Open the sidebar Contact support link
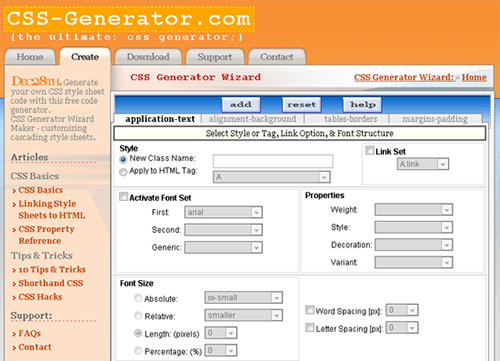Viewport: 500px width, 361px height. (35, 347)
